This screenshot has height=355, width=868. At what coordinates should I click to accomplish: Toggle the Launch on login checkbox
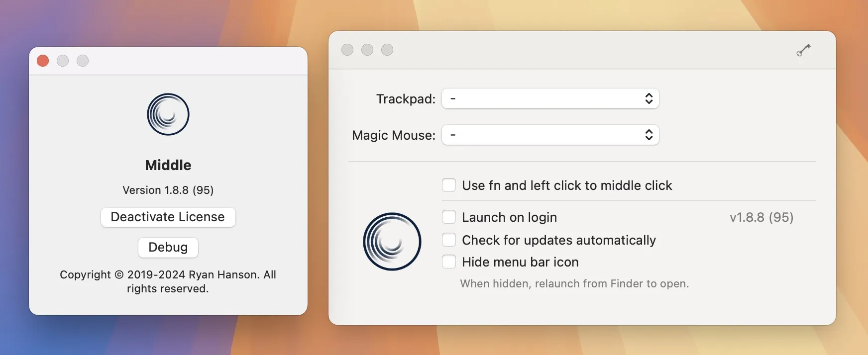(x=449, y=217)
